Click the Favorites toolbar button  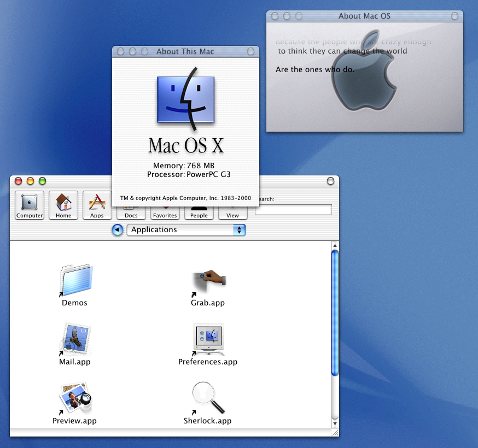click(x=165, y=213)
